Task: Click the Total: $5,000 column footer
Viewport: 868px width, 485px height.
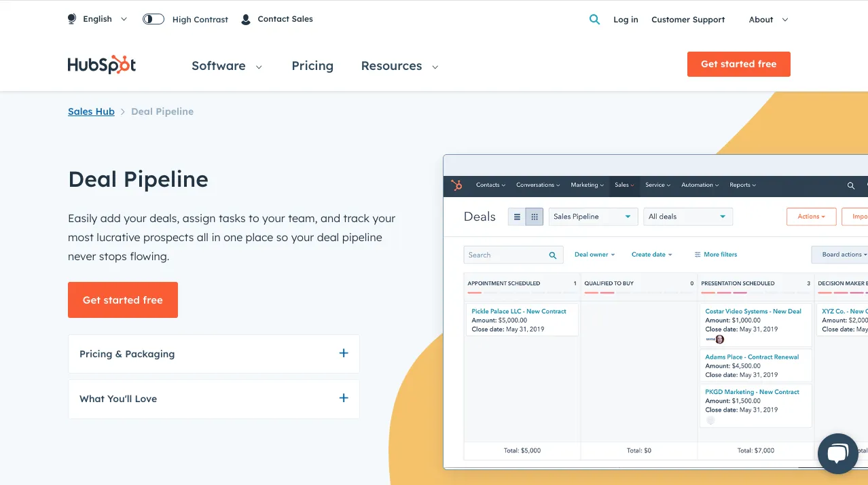Action: click(x=522, y=450)
